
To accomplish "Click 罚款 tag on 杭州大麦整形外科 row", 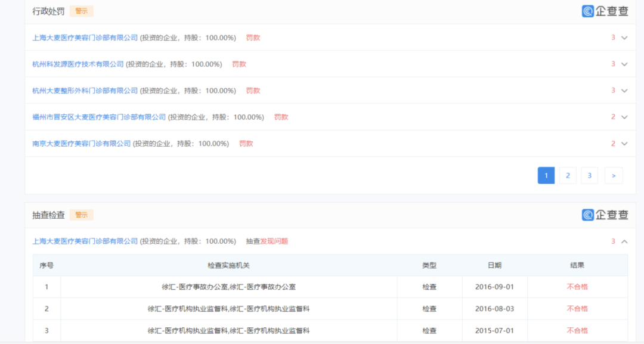I will (x=253, y=91).
